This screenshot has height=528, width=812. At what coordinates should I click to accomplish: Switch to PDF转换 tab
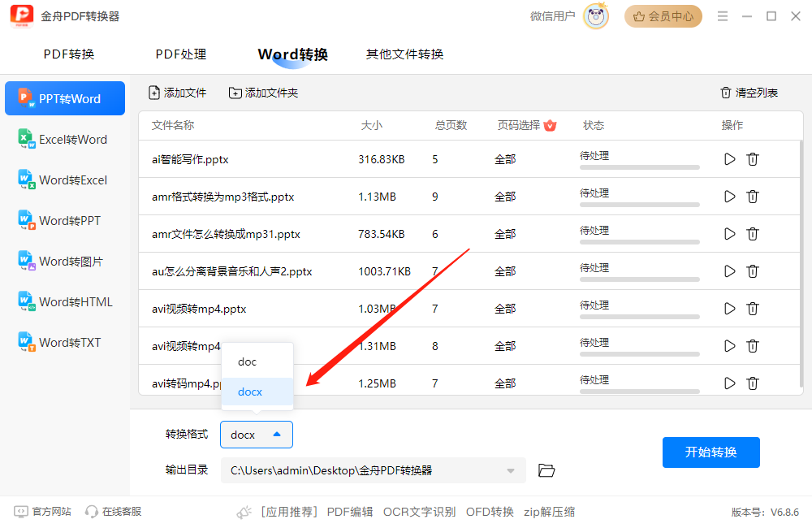69,54
